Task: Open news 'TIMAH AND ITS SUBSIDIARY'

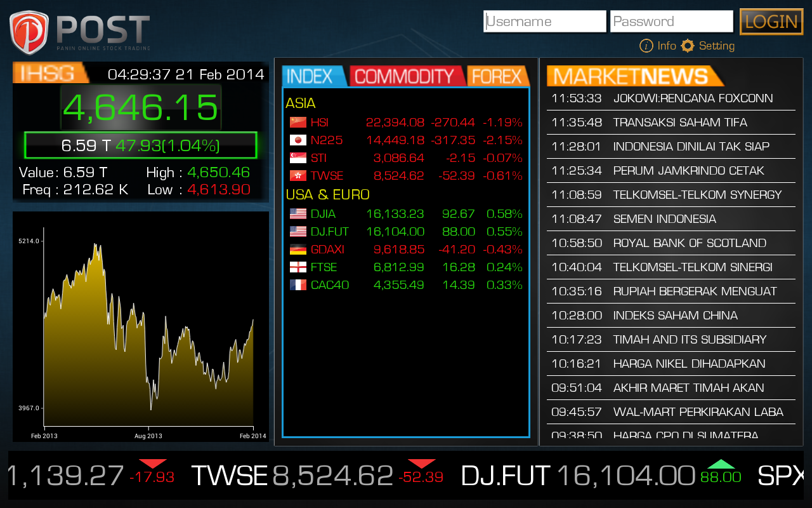Action: [671, 340]
